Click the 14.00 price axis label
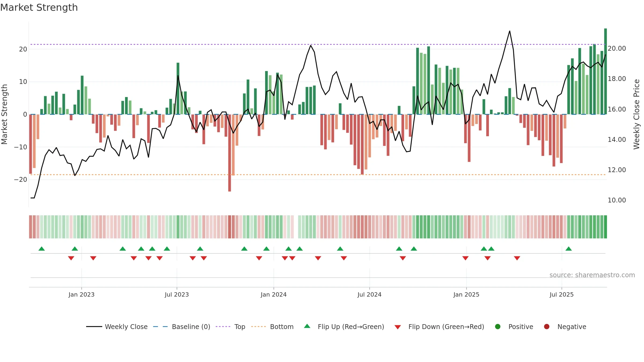 617,139
